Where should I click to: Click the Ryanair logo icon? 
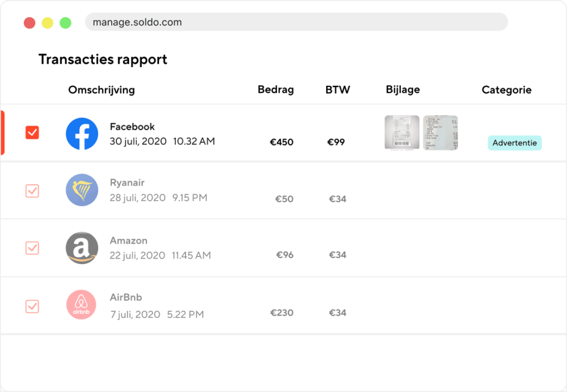coord(82,190)
